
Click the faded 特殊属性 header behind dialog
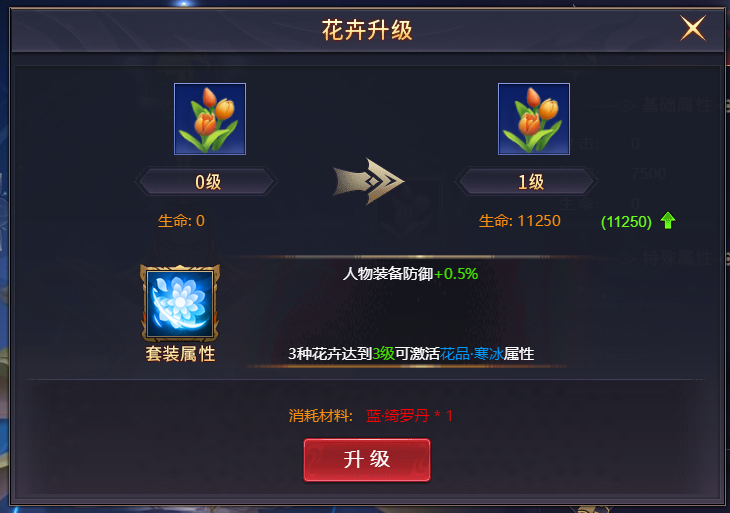point(677,257)
